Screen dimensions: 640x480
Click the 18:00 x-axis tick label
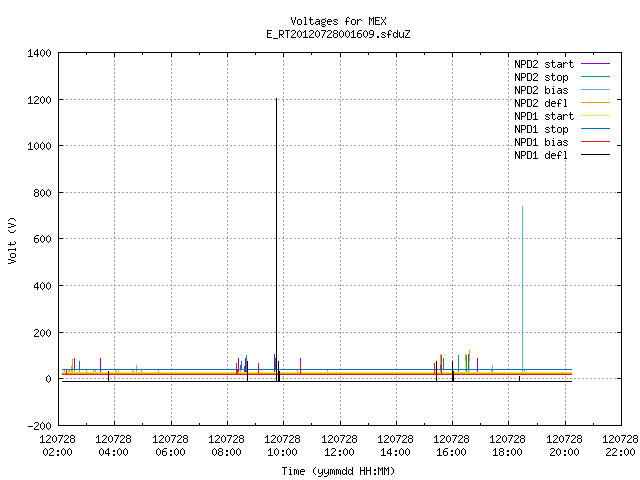point(507,453)
